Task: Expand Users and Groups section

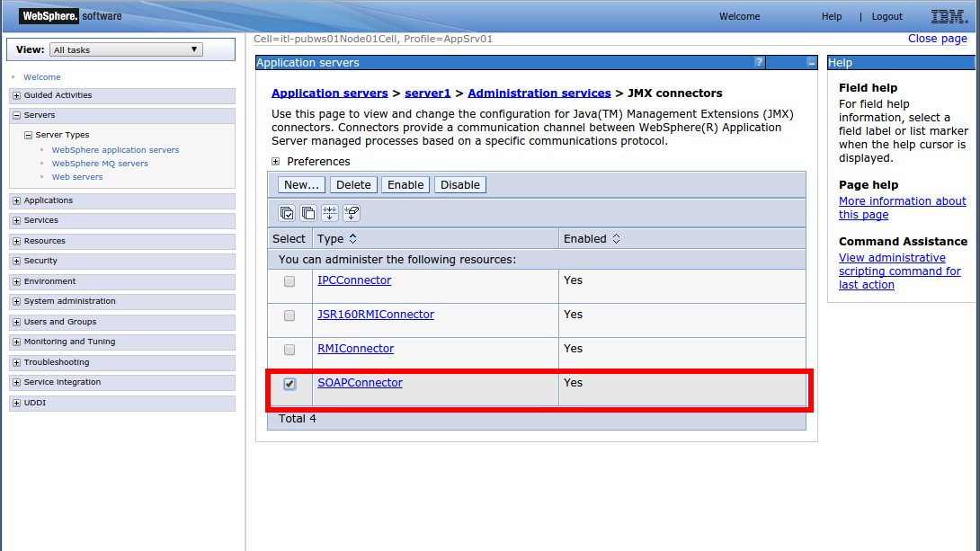Action: point(17,323)
